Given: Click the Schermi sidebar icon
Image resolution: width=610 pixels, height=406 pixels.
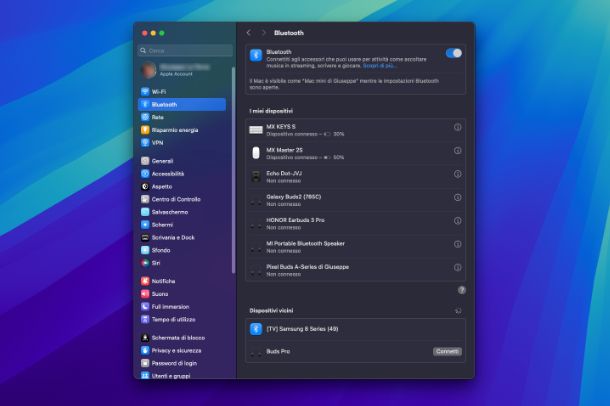Looking at the screenshot, I should tap(145, 225).
